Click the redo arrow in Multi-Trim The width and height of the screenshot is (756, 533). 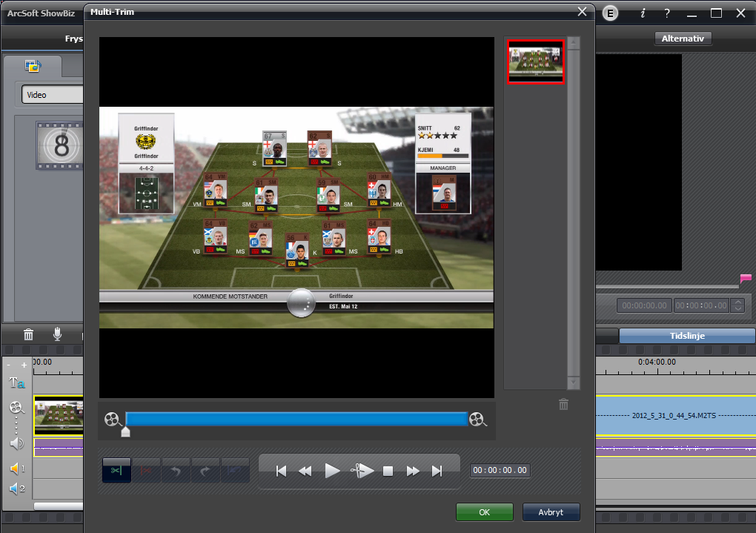click(x=205, y=470)
